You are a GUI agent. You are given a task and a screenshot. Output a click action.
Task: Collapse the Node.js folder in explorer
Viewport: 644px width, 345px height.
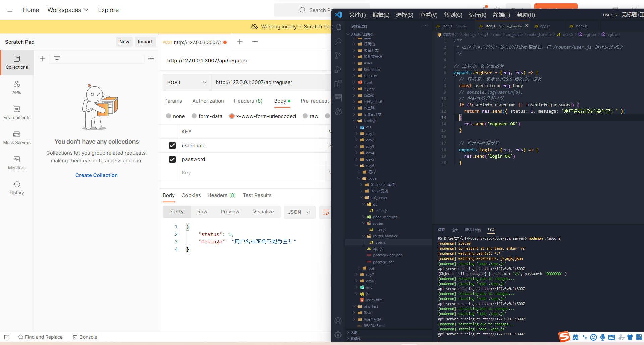(370, 121)
